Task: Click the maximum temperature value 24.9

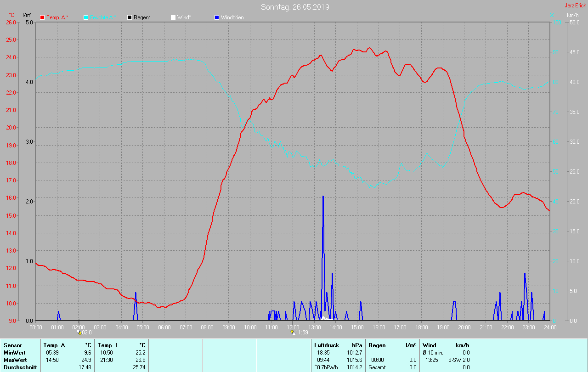Action: click(86, 360)
